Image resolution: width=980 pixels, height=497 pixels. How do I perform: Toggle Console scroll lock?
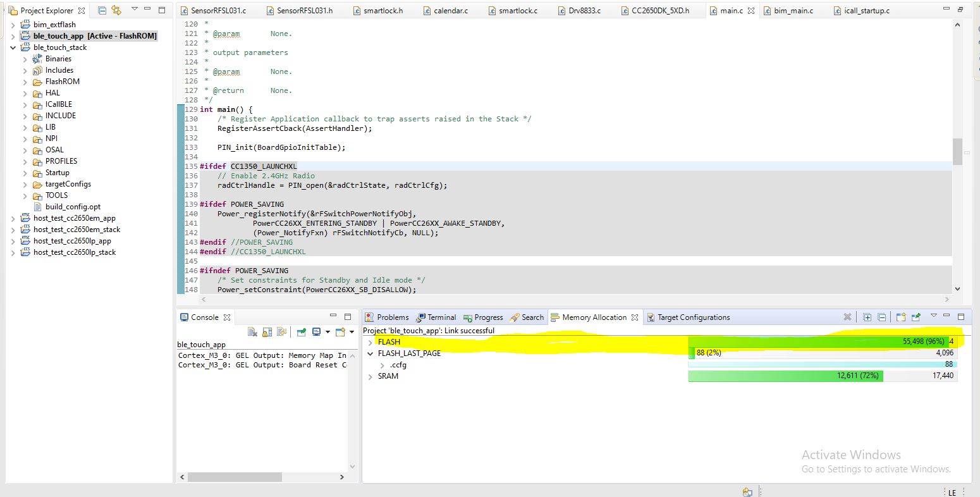click(267, 332)
